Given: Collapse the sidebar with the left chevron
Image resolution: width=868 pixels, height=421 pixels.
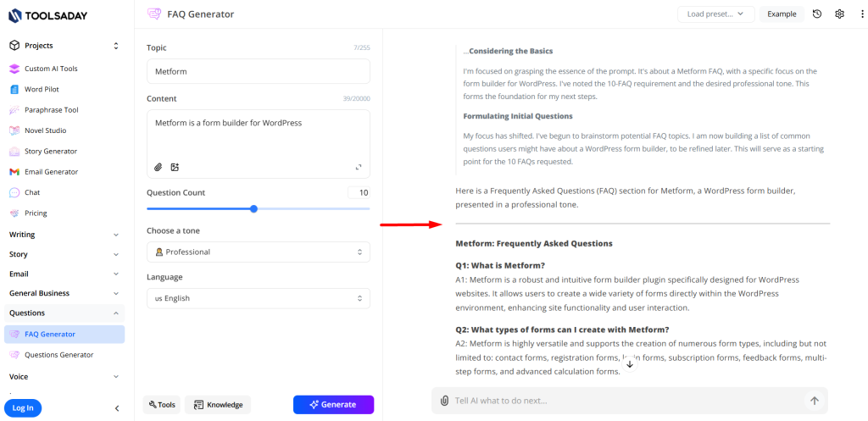Looking at the screenshot, I should click(x=117, y=408).
